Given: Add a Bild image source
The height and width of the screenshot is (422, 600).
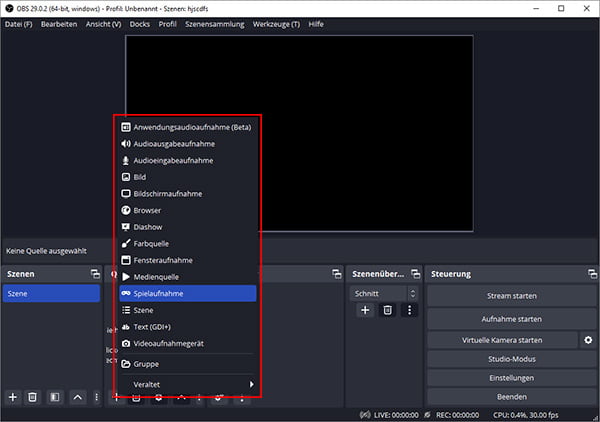Looking at the screenshot, I should coord(188,177).
